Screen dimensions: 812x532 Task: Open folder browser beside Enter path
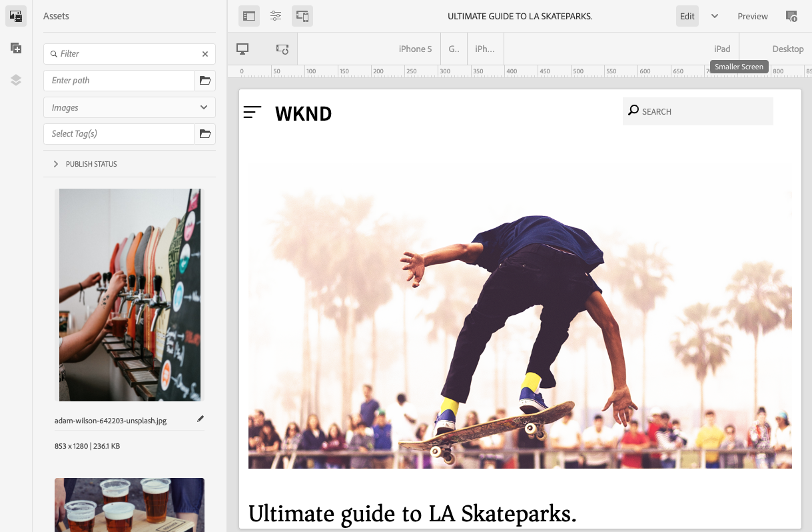coord(205,81)
